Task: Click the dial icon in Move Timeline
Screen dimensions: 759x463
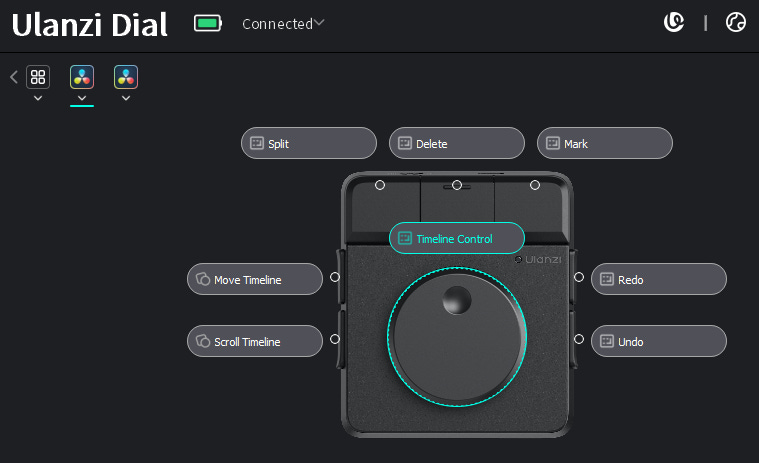Action: pyautogui.click(x=203, y=279)
